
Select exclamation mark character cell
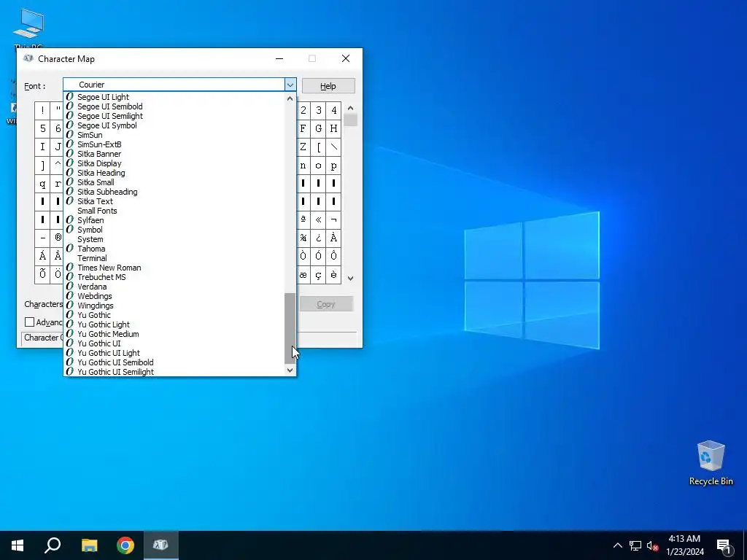tap(42, 111)
